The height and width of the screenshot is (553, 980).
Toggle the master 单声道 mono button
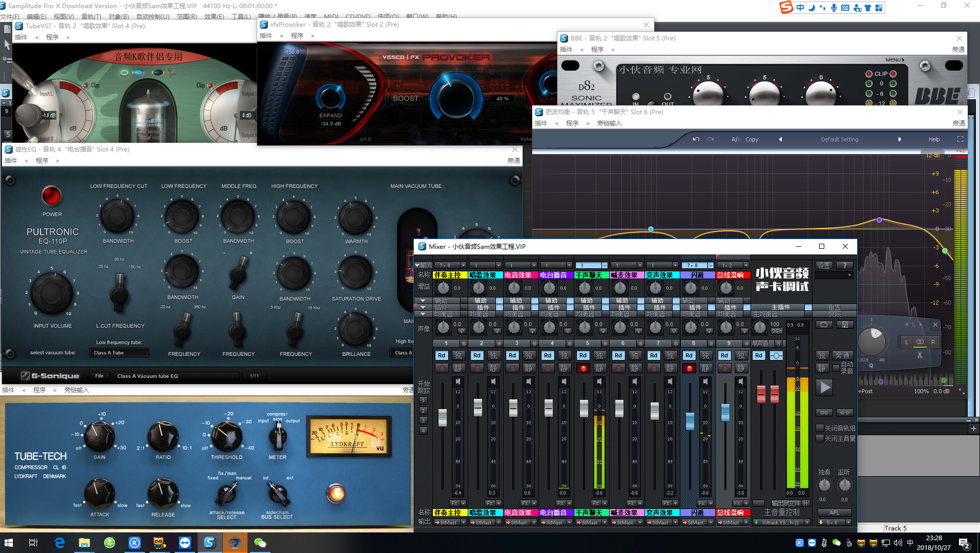coord(760,344)
